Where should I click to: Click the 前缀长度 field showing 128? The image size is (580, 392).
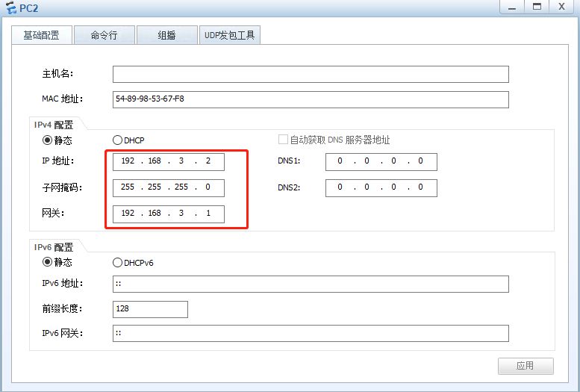click(x=150, y=309)
